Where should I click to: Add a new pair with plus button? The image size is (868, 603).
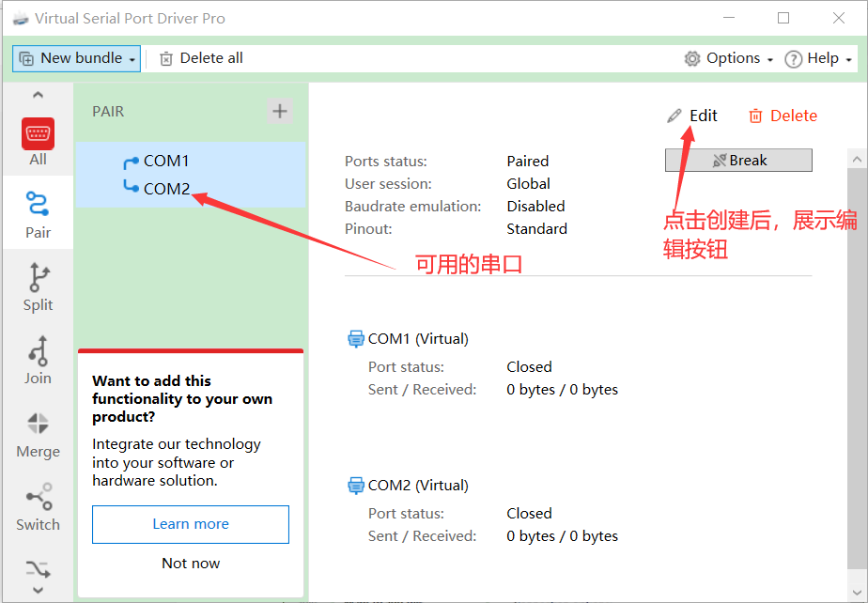click(x=280, y=111)
